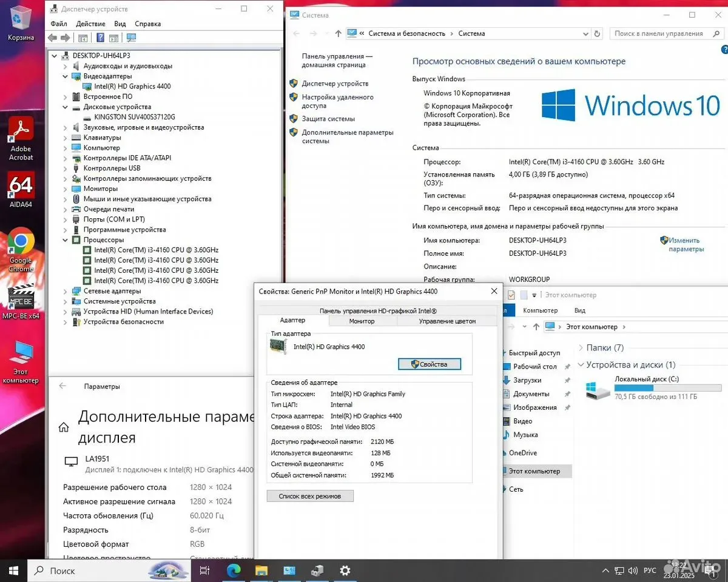
Task: Expand Клавиатуры tree node
Action: (66, 138)
